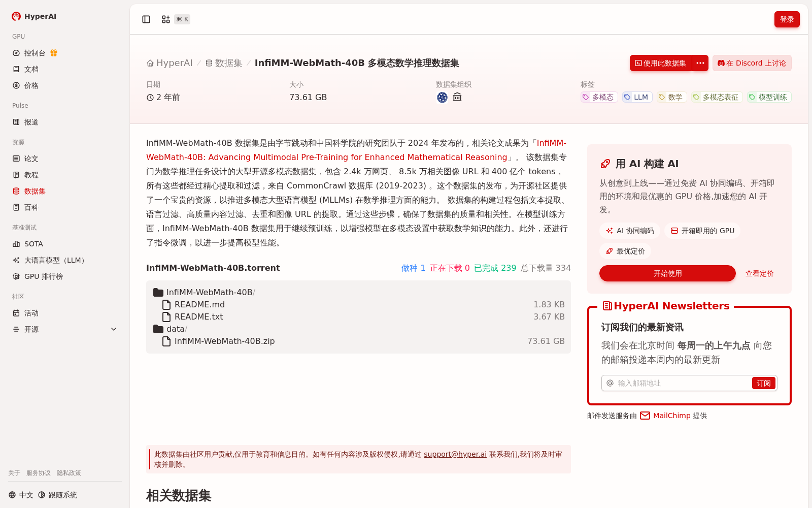812x508 pixels.
Task: Click data/ folder row
Action: (358, 329)
